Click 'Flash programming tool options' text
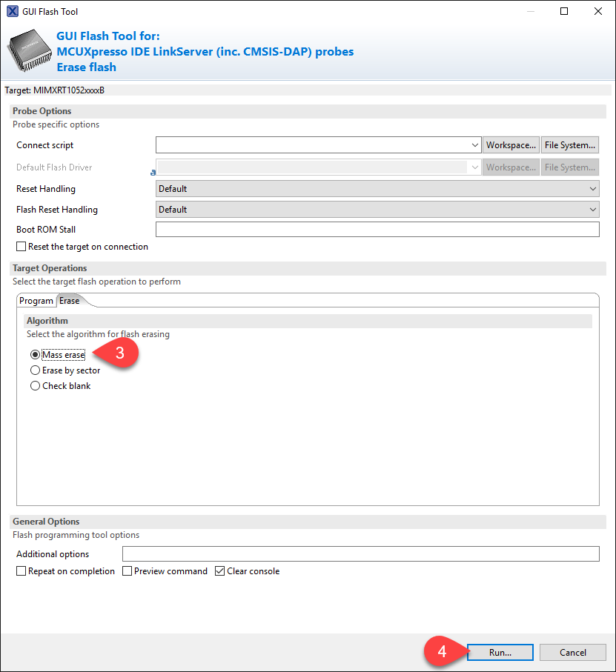The image size is (616, 672). coord(76,535)
